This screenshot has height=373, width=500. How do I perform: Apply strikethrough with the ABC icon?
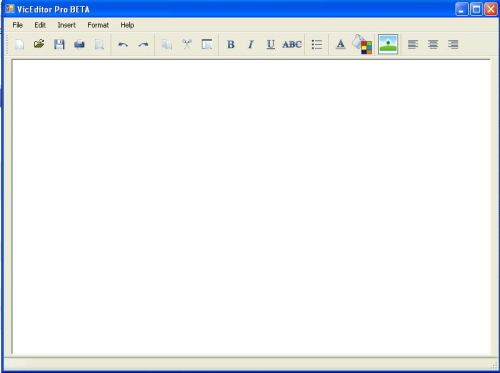click(292, 44)
